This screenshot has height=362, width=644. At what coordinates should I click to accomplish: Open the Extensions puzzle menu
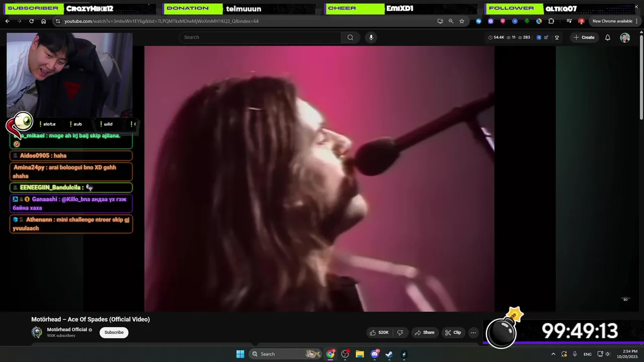coord(551,21)
